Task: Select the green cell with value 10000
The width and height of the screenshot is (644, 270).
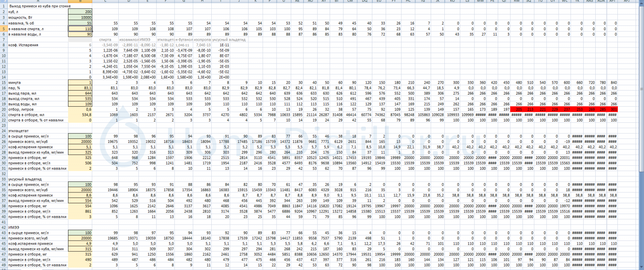Action: (80, 18)
